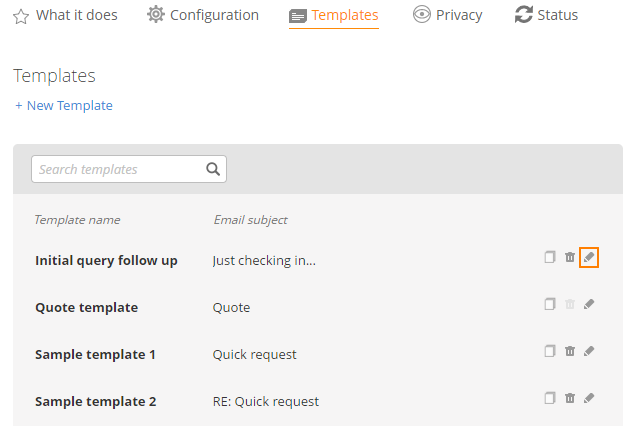Copy Sample template 1
The width and height of the screenshot is (640, 440).
pos(550,351)
